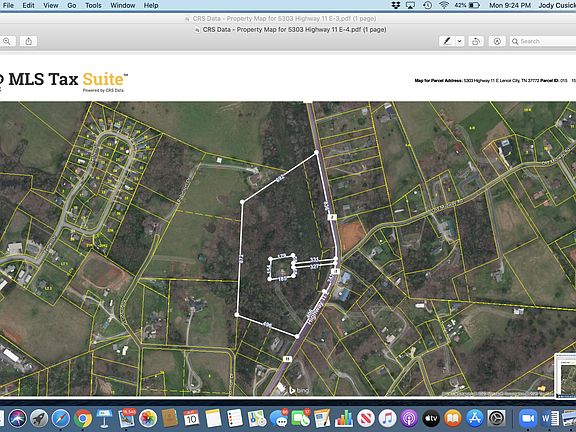Open Photos from the Dock
The height and width of the screenshot is (432, 576).
pyautogui.click(x=148, y=418)
